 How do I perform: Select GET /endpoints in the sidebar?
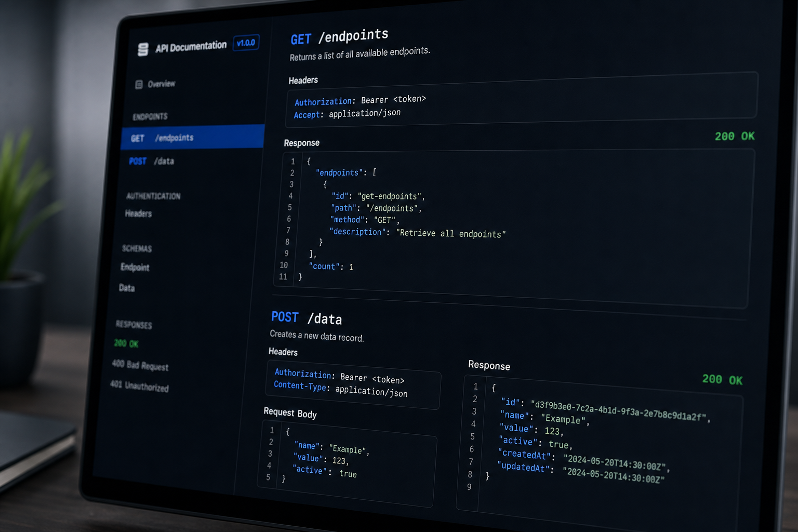193,137
